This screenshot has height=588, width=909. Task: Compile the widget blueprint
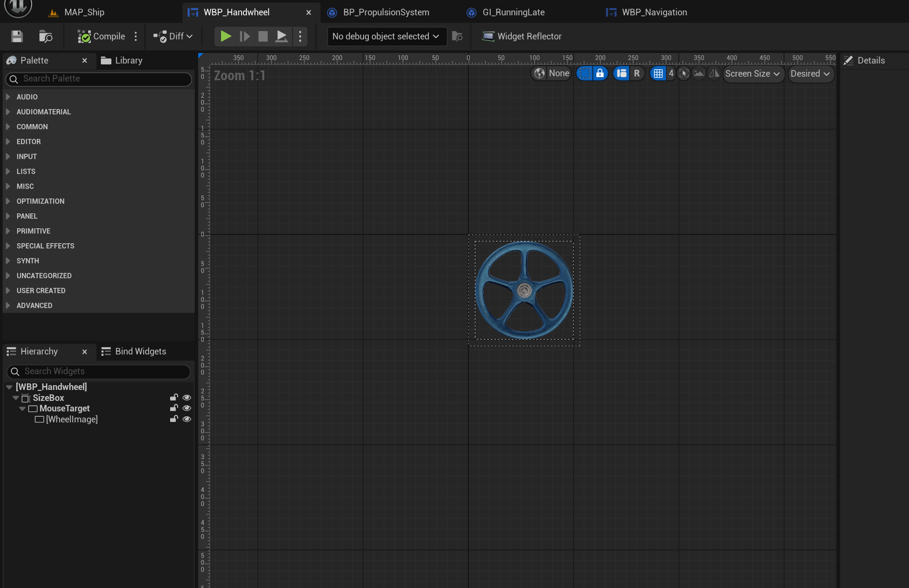tap(101, 36)
